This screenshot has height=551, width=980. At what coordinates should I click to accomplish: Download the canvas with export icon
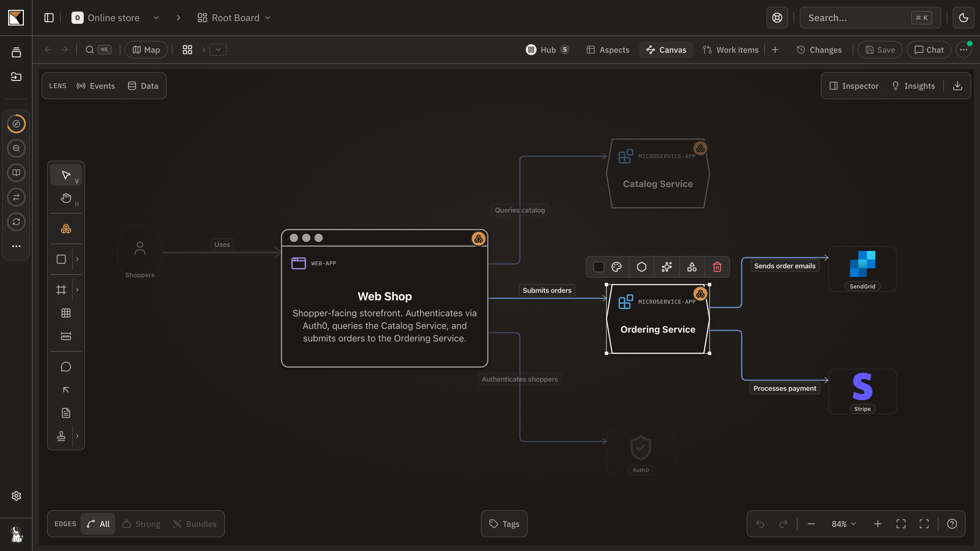pyautogui.click(x=958, y=86)
